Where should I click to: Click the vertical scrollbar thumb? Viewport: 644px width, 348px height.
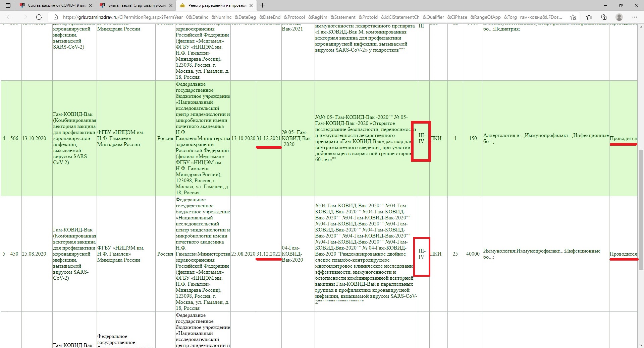tap(641, 210)
